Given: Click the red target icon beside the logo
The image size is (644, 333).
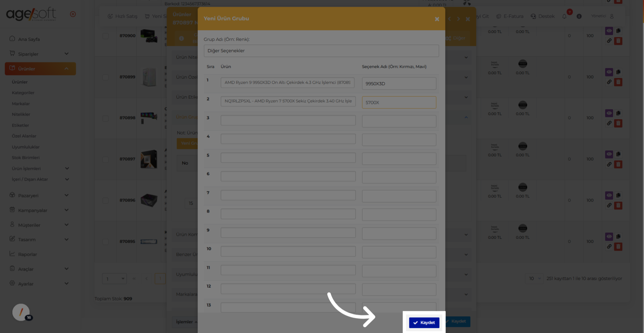Looking at the screenshot, I should point(73,14).
